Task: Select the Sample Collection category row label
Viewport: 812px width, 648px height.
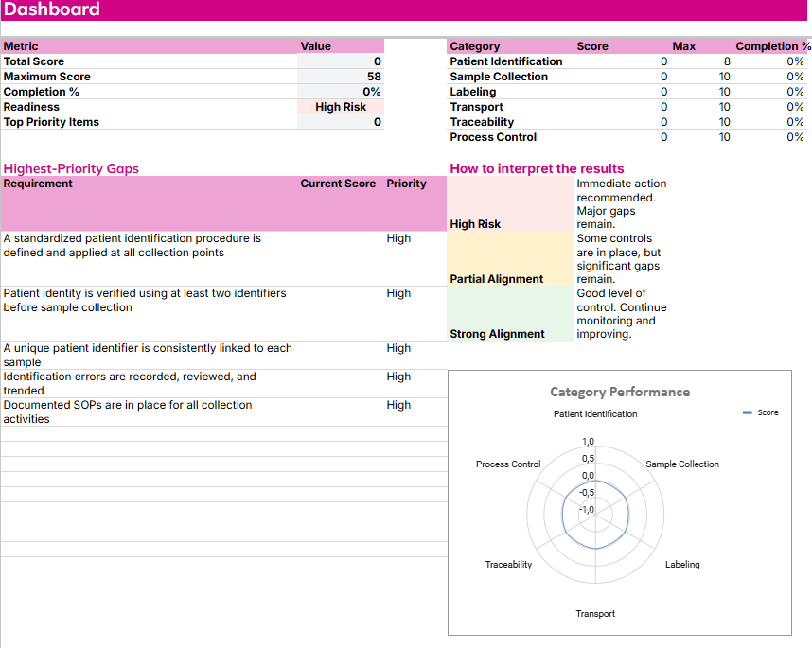Action: tap(499, 77)
